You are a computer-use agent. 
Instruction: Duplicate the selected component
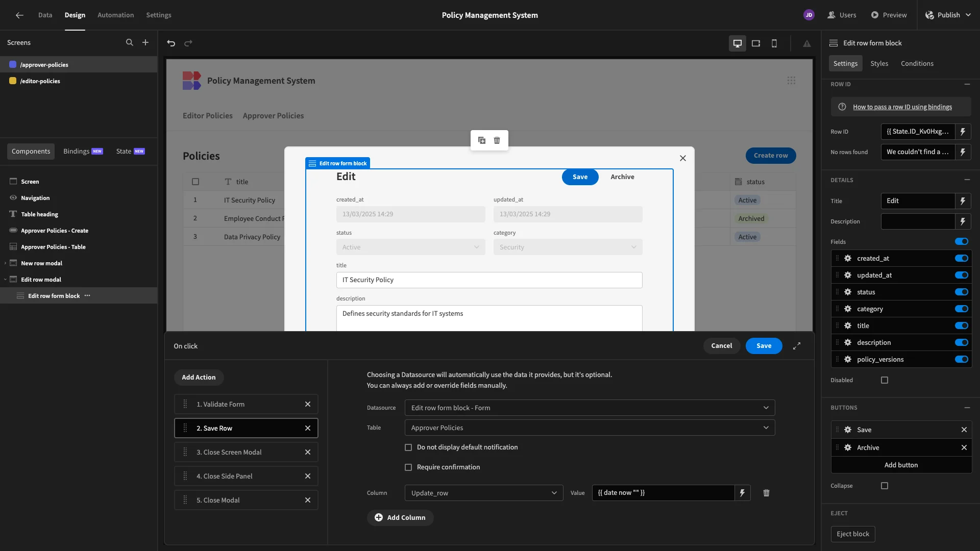point(482,140)
